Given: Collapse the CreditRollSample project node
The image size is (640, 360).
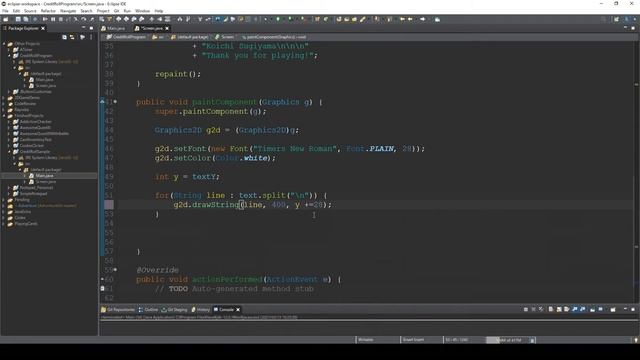Looking at the screenshot, I should [9, 151].
